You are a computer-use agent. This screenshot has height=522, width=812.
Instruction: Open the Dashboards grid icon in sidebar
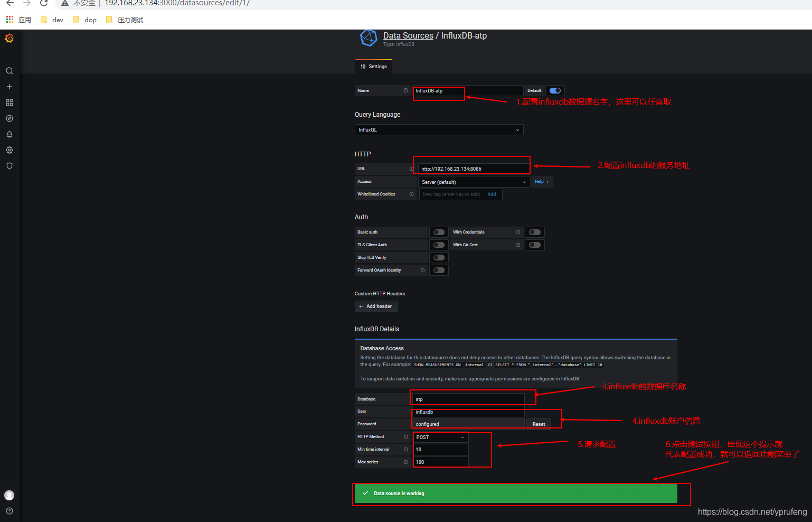pos(10,102)
